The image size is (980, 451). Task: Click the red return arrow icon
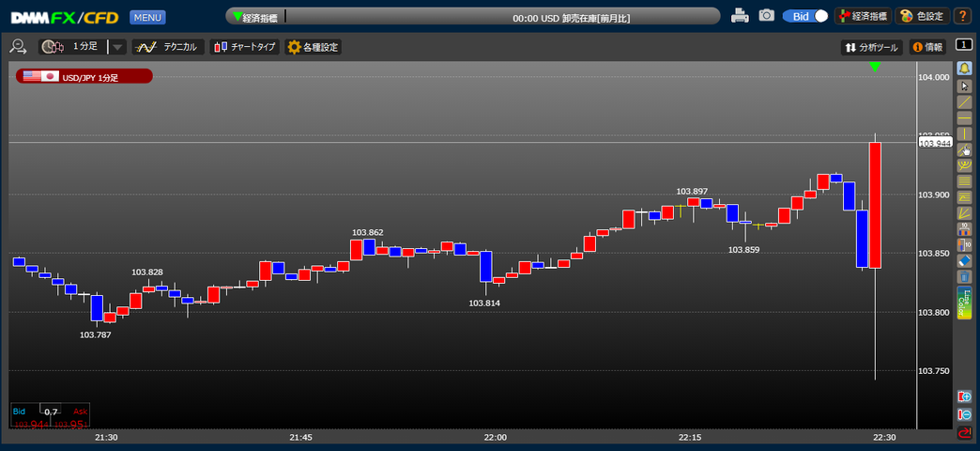(x=964, y=432)
